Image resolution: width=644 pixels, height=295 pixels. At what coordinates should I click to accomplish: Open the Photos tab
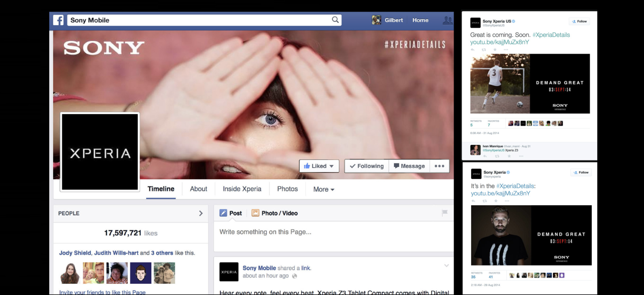(x=287, y=189)
